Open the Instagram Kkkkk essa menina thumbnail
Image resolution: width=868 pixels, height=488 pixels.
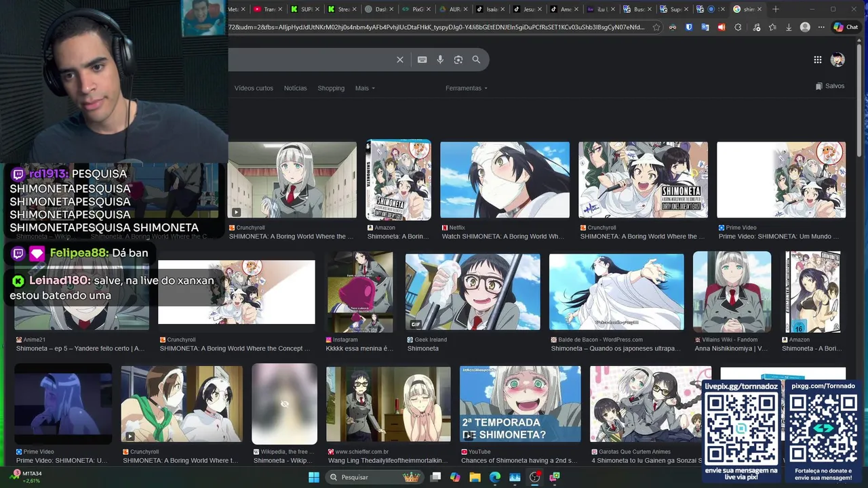pos(360,291)
